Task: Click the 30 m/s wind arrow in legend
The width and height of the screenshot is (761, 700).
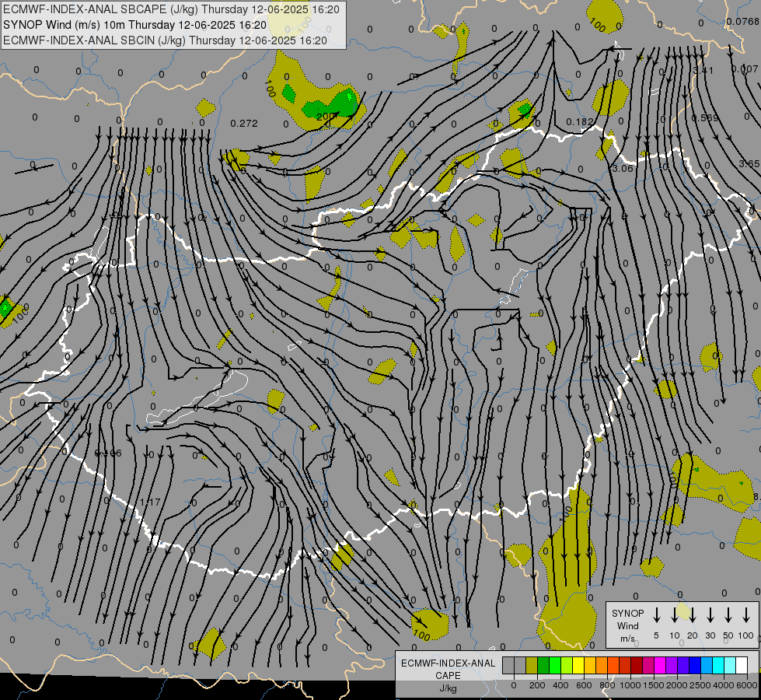Action: pyautogui.click(x=710, y=615)
